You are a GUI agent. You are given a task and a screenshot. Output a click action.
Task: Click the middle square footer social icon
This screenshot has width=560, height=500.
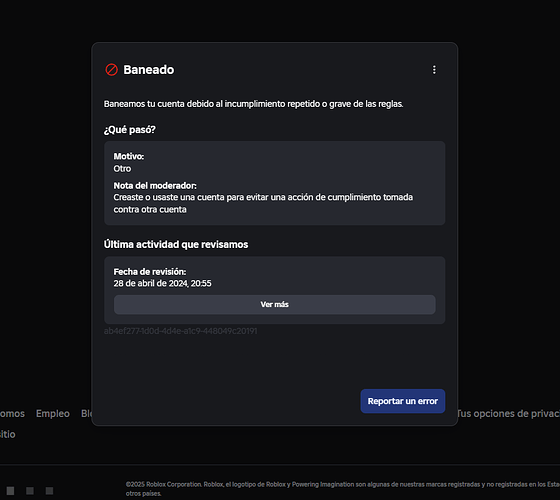30,491
